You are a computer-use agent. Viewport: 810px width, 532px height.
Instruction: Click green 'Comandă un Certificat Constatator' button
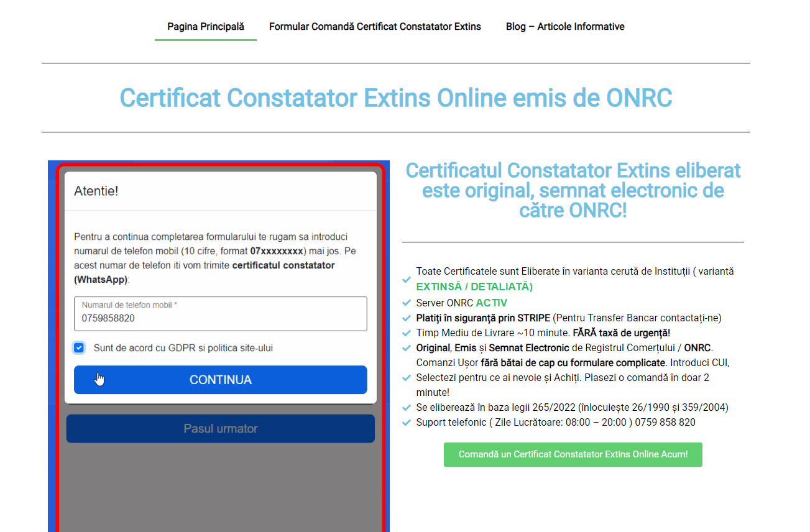point(573,454)
